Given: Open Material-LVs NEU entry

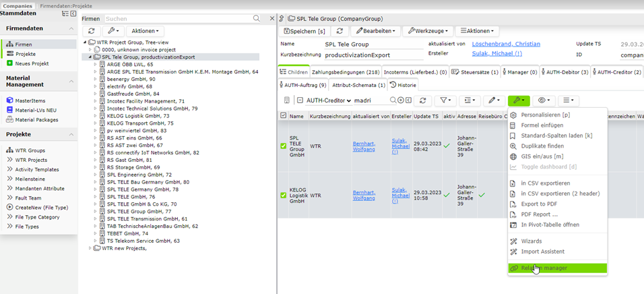Looking at the screenshot, I should 36,110.
